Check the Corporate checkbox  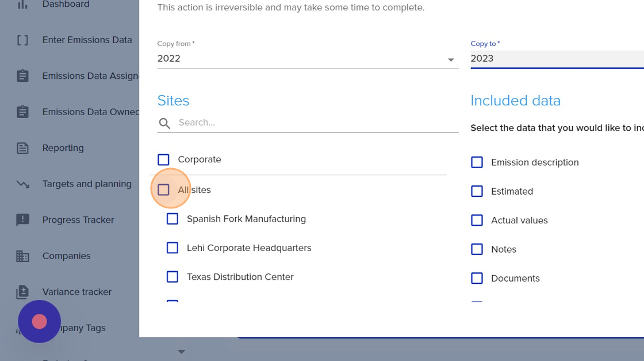pyautogui.click(x=163, y=159)
